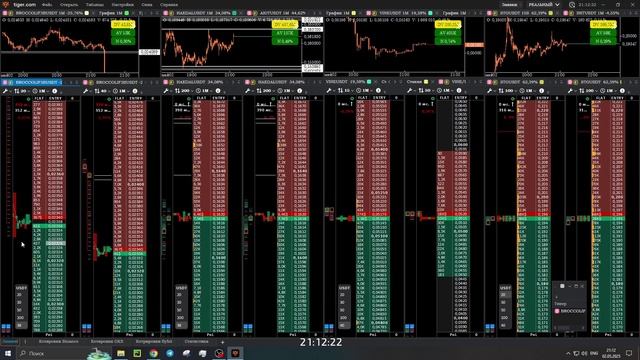Show info circle in VINEUSDT order book toolbar
This screenshot has width=640, height=360.
(378, 91)
